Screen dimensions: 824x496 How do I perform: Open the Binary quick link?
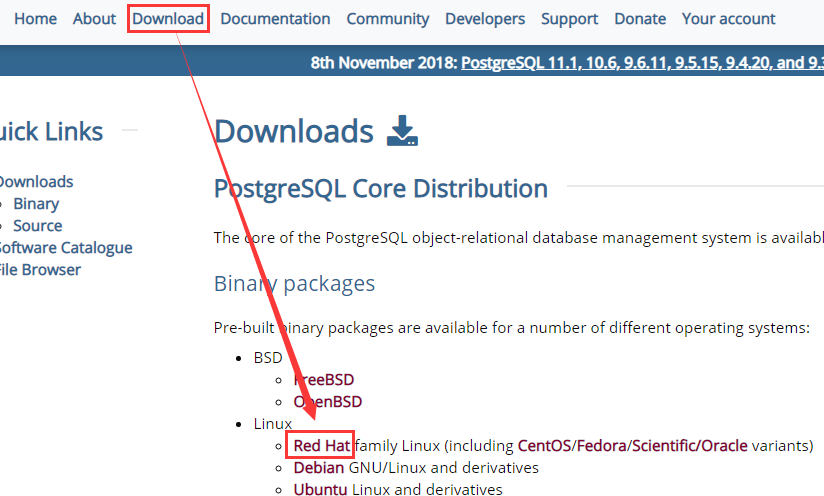[36, 204]
